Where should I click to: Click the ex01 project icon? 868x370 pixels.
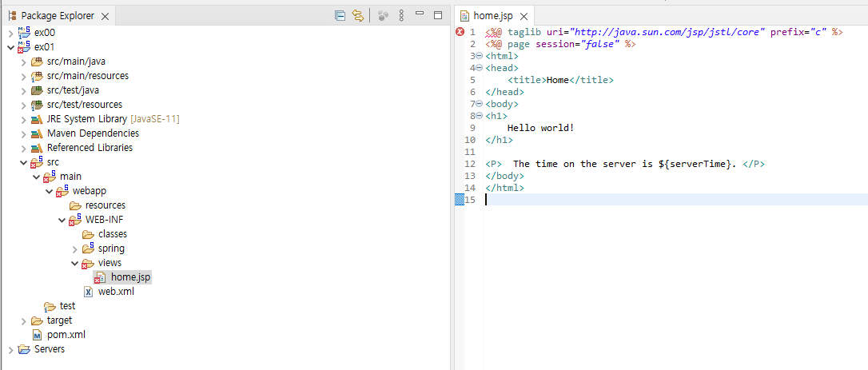[x=24, y=46]
